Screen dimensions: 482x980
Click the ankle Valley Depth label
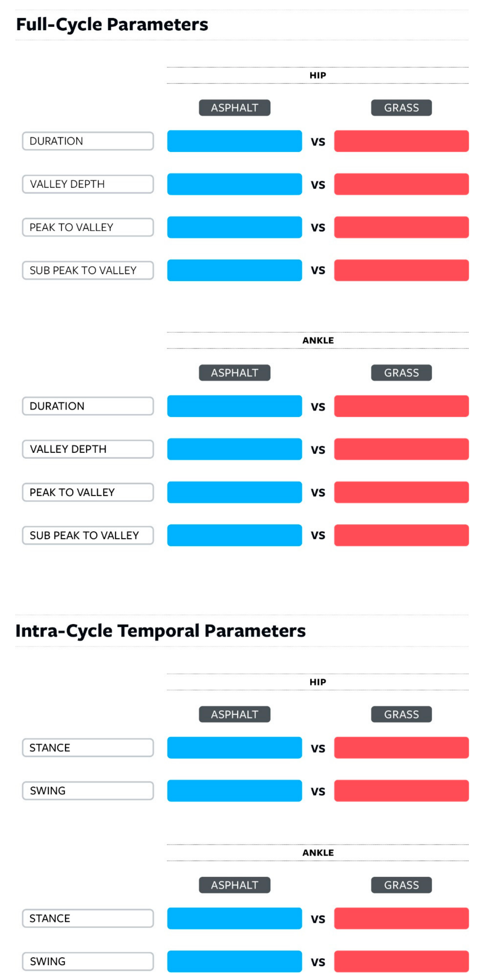[x=87, y=449]
